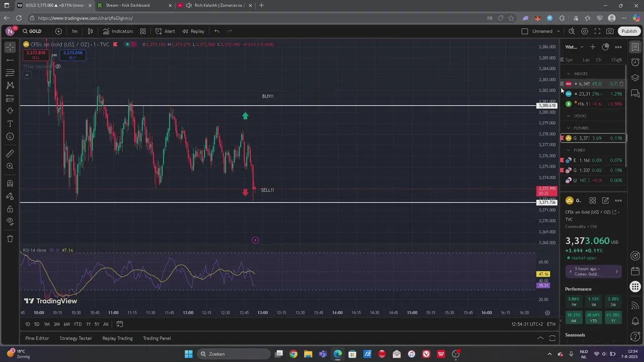Viewport: 644px width, 362px height.
Task: Toggle ETH extended hours session
Action: point(551,324)
